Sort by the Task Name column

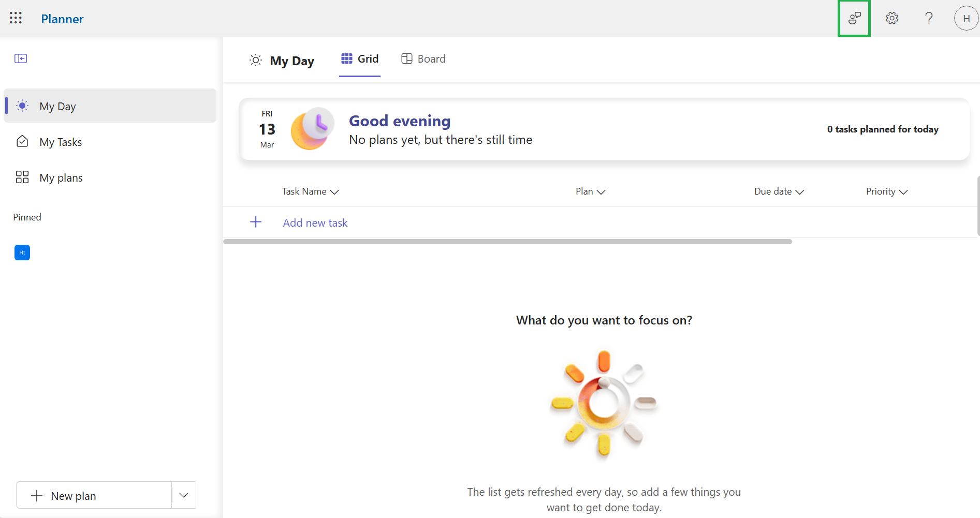coord(310,191)
